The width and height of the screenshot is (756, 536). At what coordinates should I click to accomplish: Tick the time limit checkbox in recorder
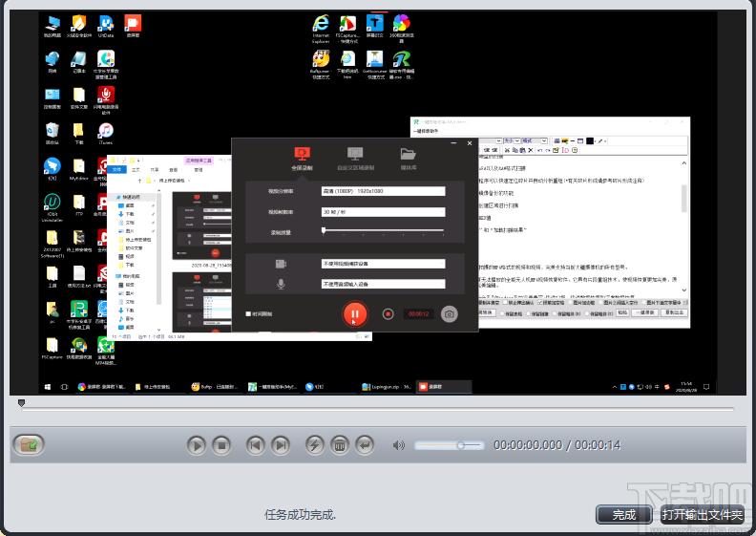(x=248, y=313)
